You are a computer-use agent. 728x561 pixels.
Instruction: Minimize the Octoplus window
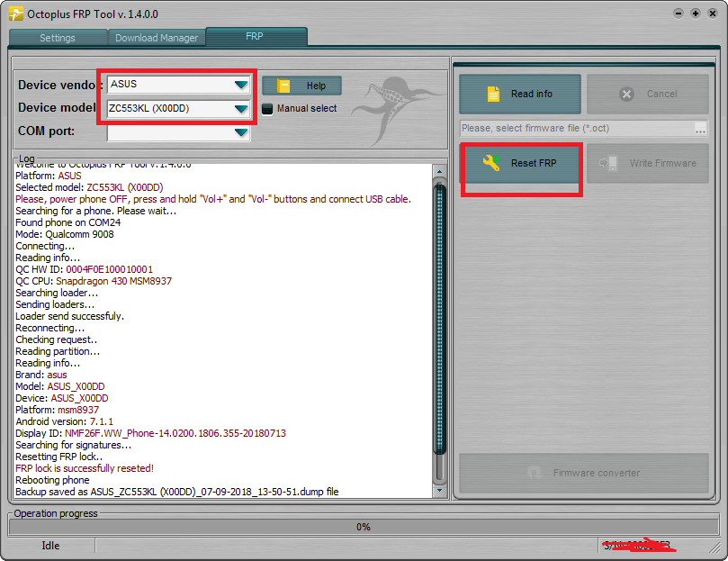(679, 14)
